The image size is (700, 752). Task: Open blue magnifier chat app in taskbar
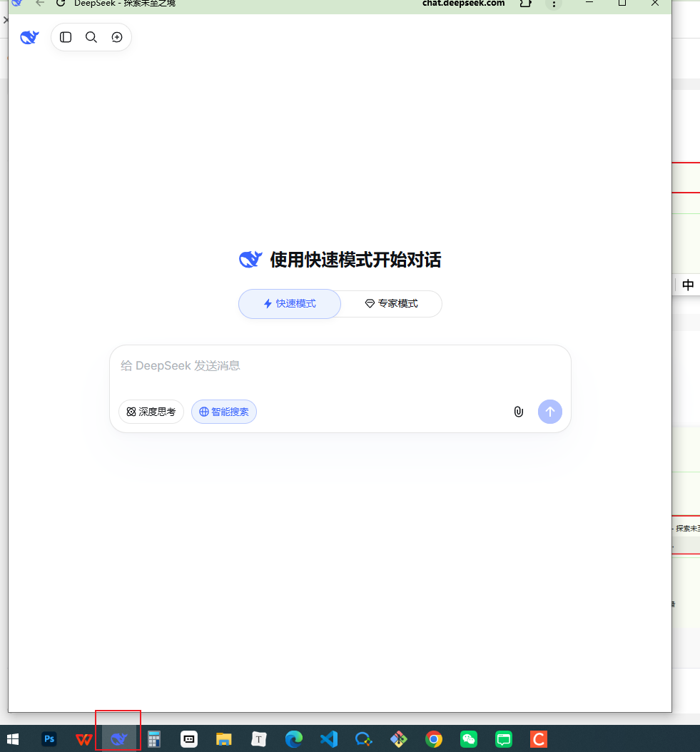coord(364,739)
